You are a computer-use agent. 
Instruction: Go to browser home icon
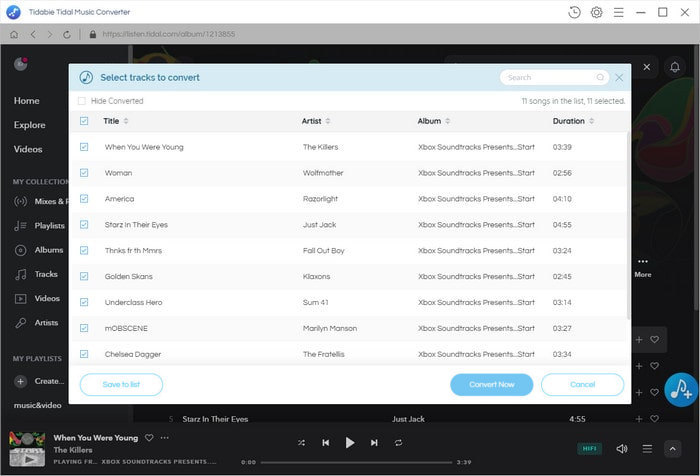(14, 34)
